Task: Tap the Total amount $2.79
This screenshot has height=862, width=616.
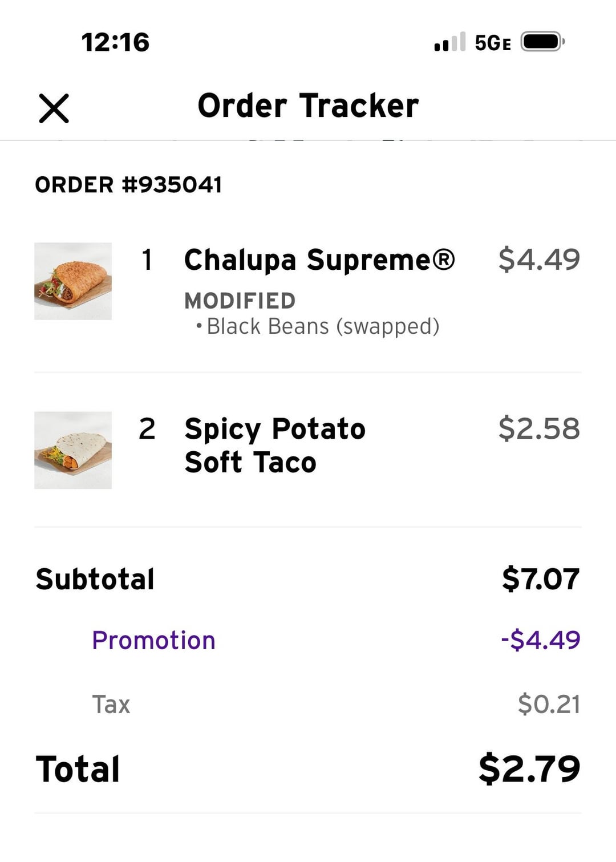Action: pos(529,768)
